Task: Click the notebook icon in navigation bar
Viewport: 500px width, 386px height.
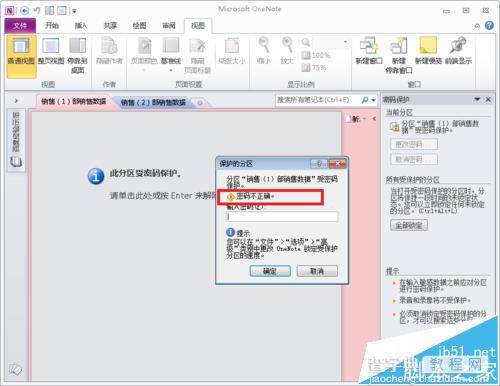Action: click(x=16, y=162)
